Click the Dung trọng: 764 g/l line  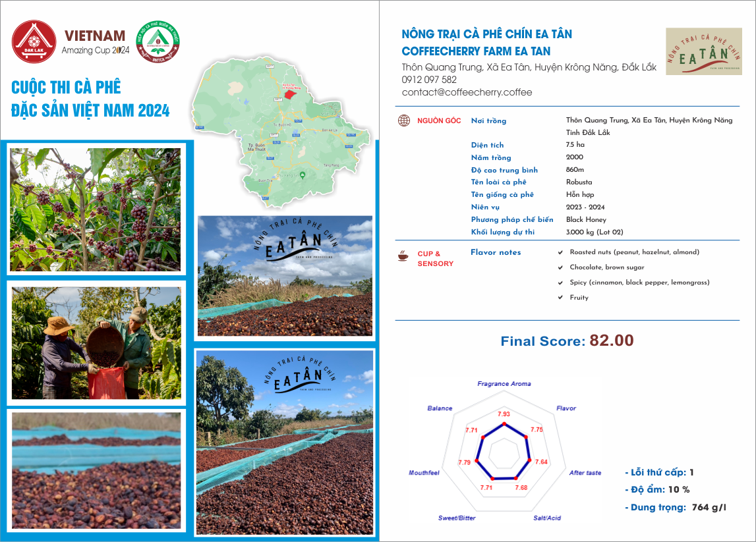coord(676,507)
